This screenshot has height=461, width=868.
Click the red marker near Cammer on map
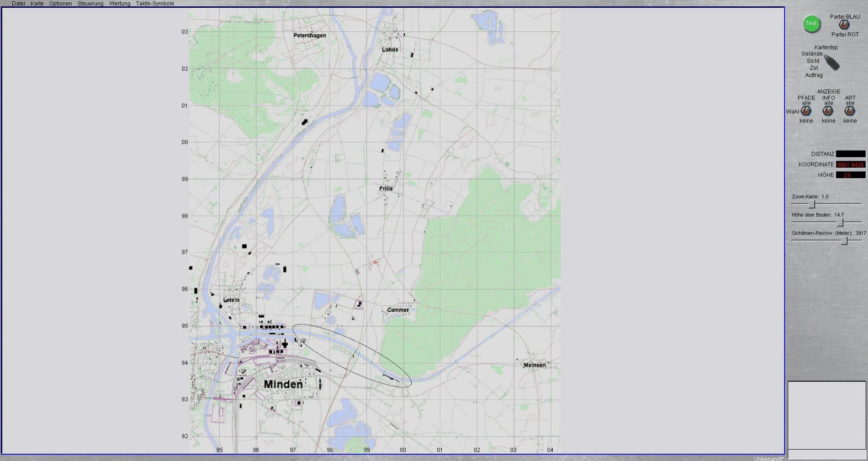point(375,262)
